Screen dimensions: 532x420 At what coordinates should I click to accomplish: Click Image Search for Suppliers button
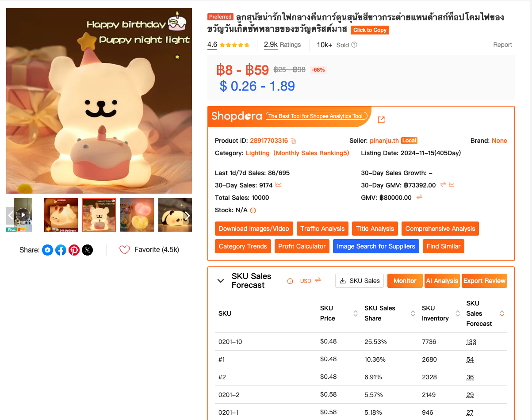376,246
